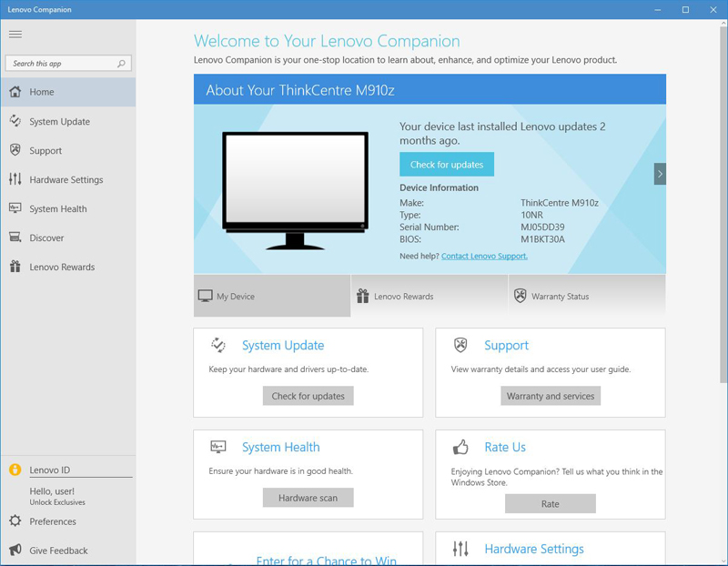Screen dimensions: 728x566
Task: Click the System Update sidebar icon
Action: point(15,121)
